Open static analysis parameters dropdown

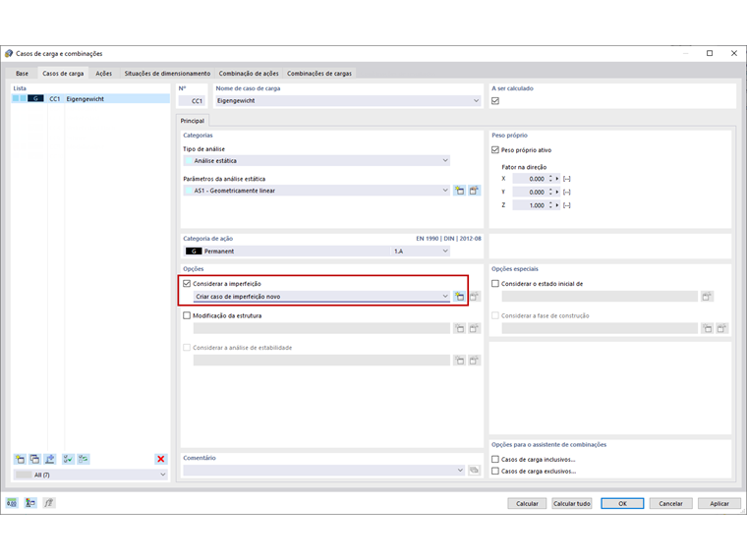(x=445, y=191)
